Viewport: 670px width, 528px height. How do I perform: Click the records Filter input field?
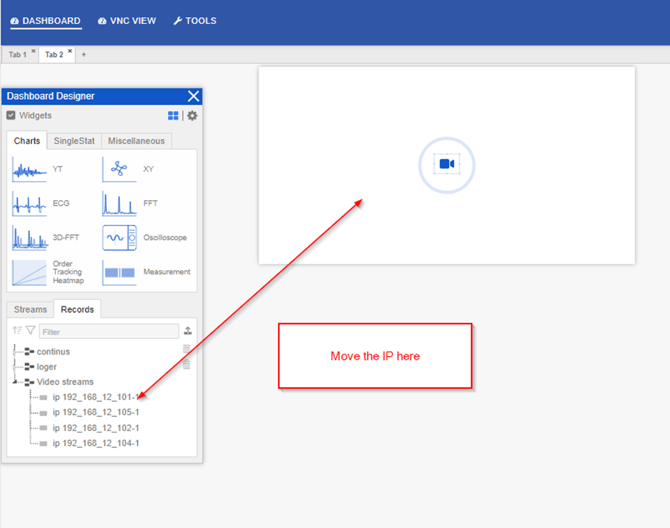tap(108, 331)
